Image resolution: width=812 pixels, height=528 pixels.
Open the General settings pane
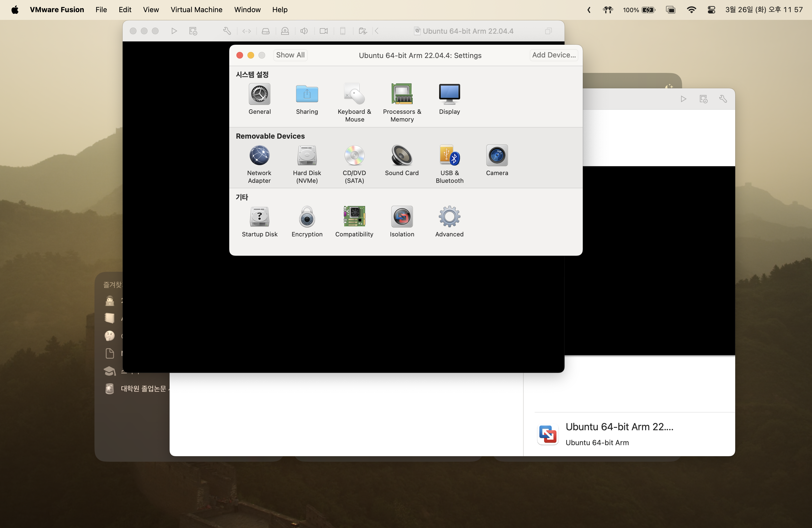pos(259,99)
